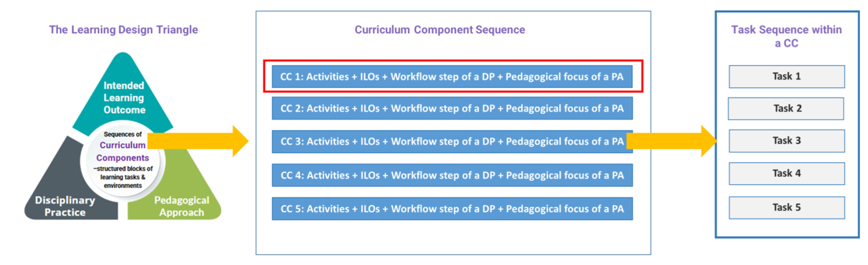This screenshot has width=868, height=265.
Task: Click the Curriculum Component Sequence heading
Action: 440,30
